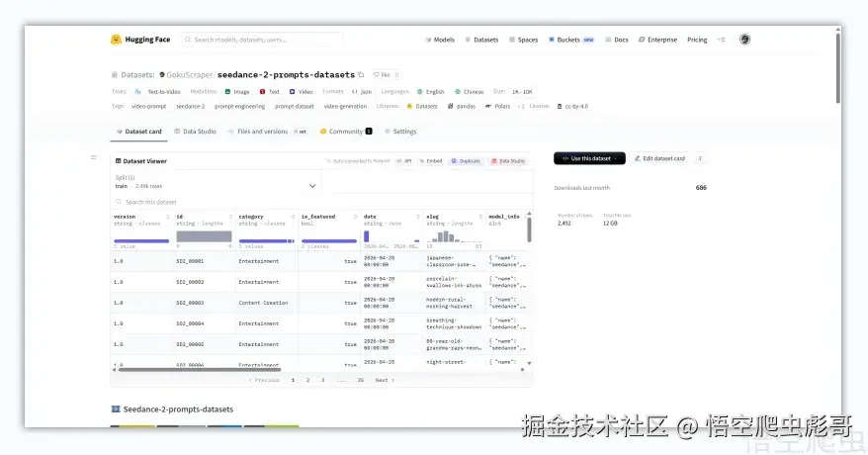Like this dataset with the heart button

pos(386,75)
